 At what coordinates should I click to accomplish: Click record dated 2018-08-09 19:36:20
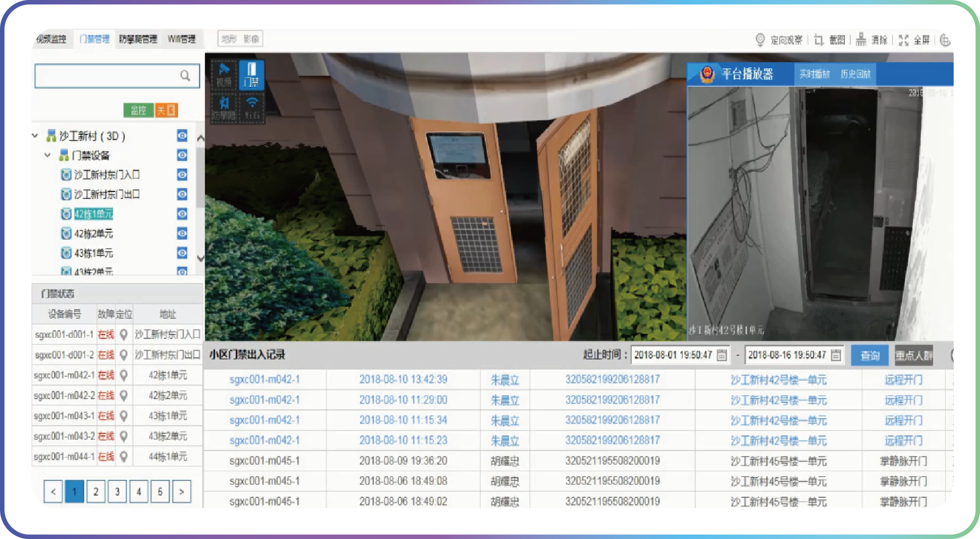click(578, 461)
